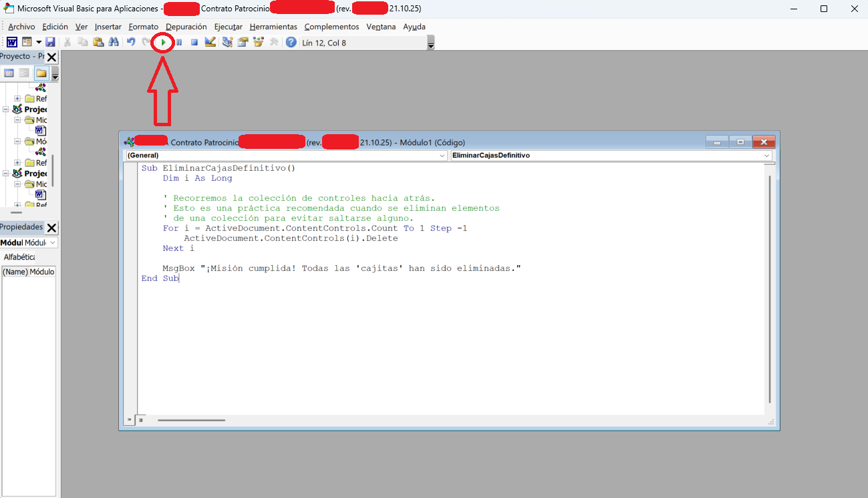This screenshot has height=498, width=868.
Task: Close the Propiedades panel with its X button
Action: click(x=52, y=227)
